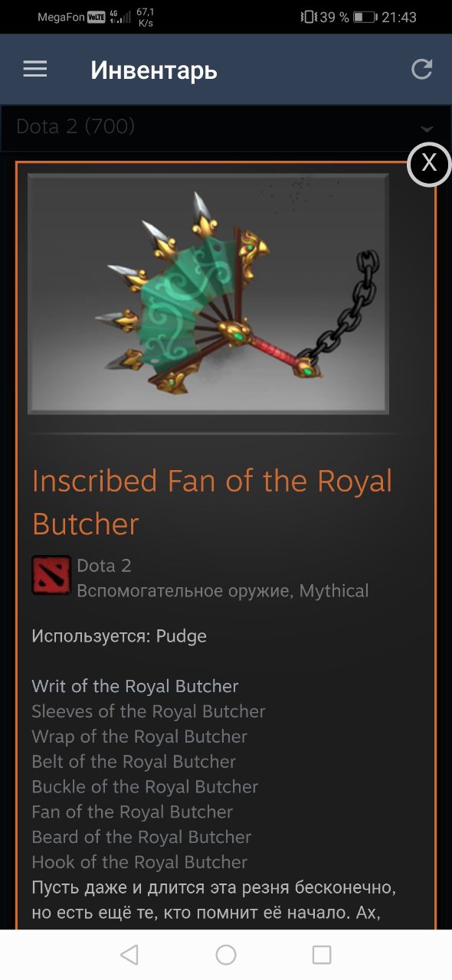Select Hook of the Royal Butcher entry
This screenshot has height=980, width=452.
(139, 862)
